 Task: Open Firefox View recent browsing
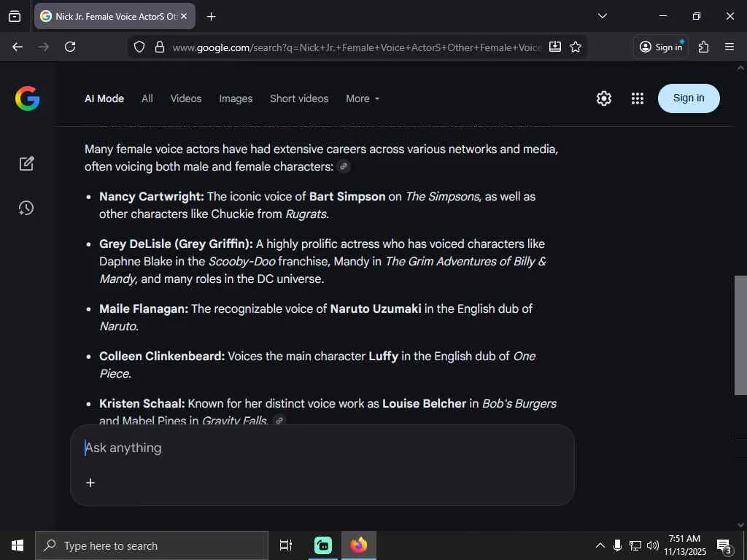coord(15,16)
